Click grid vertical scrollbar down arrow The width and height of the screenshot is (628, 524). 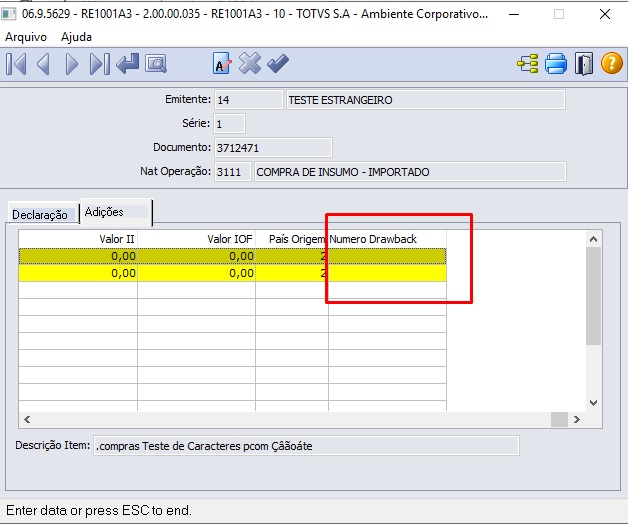pos(594,403)
